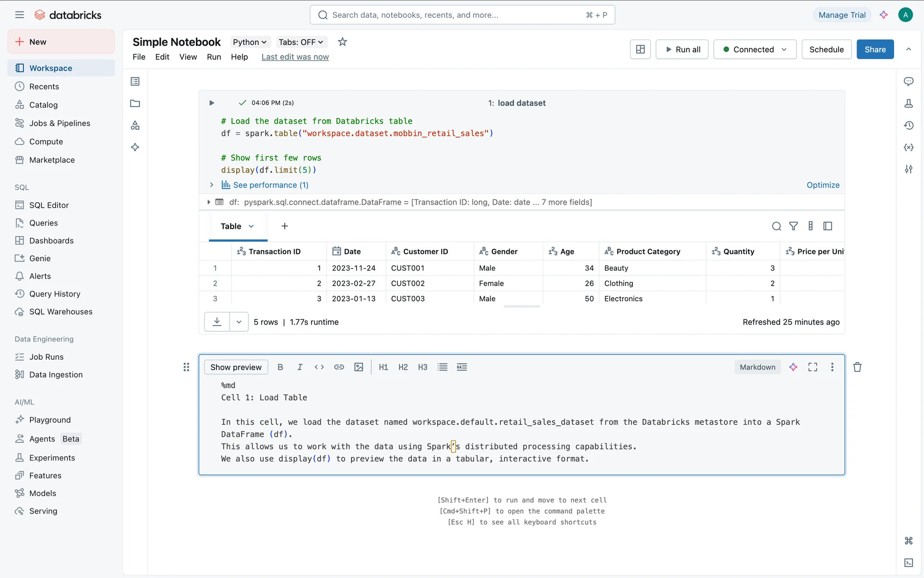Click the insert link icon

pyautogui.click(x=339, y=367)
